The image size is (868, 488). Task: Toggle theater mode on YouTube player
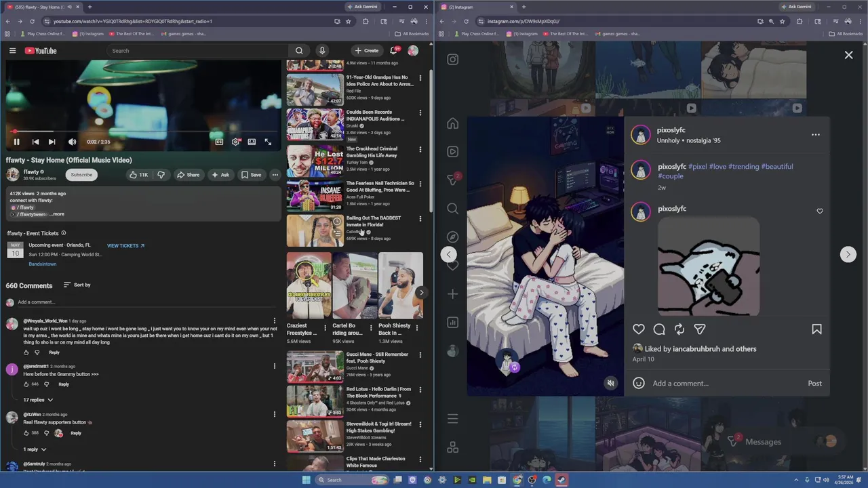click(x=252, y=142)
